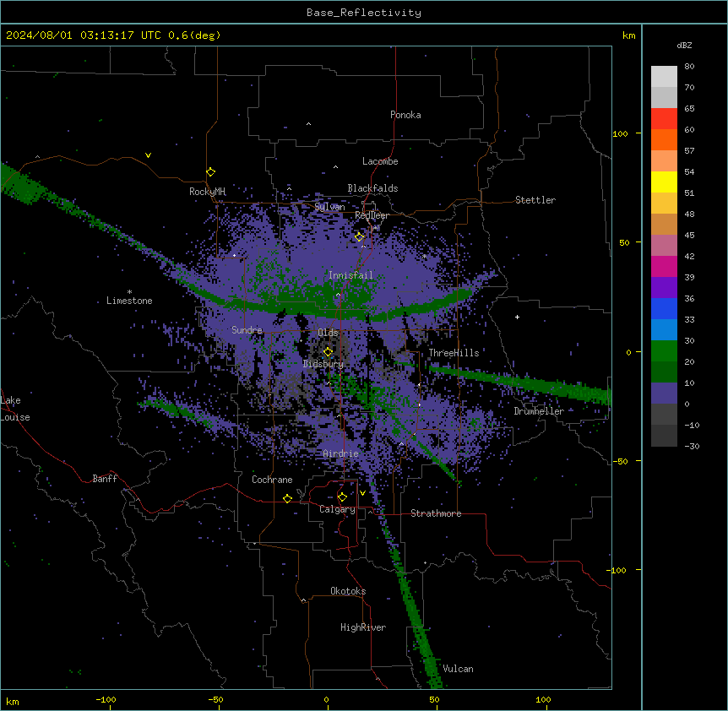Click the Stettler city label
Screen dimensions: 728x711
point(535,200)
